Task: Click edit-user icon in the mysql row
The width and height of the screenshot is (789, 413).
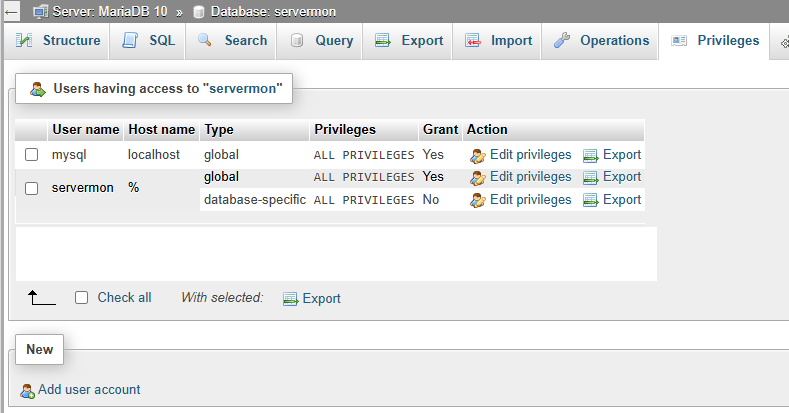Action: (x=478, y=156)
